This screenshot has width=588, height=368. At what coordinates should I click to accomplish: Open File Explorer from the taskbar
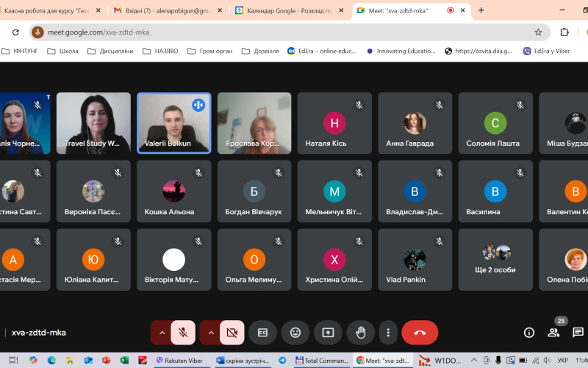pyautogui.click(x=70, y=361)
